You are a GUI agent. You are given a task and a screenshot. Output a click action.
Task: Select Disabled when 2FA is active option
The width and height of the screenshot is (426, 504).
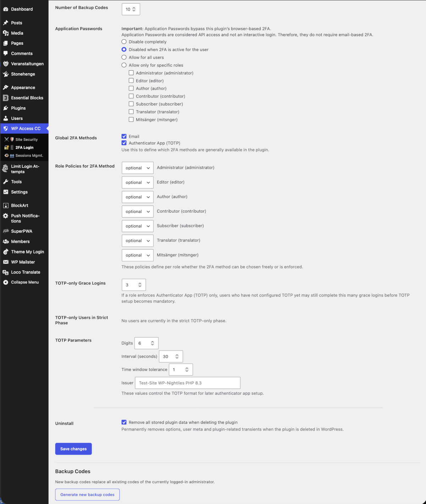click(x=124, y=50)
